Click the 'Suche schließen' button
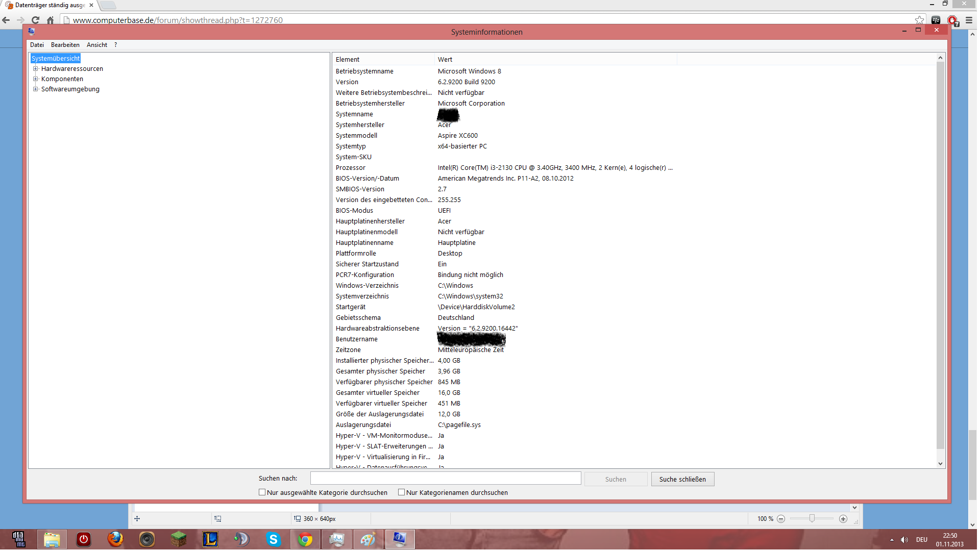980x551 pixels. coord(682,479)
